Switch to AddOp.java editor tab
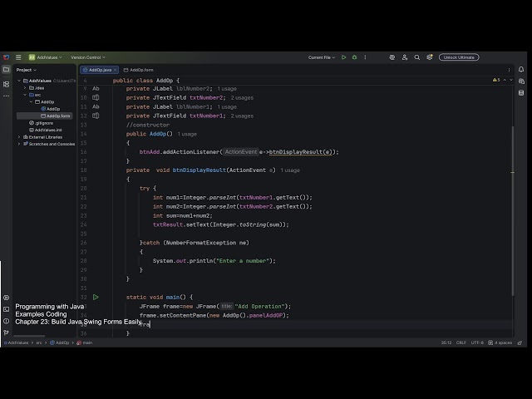 (x=97, y=70)
